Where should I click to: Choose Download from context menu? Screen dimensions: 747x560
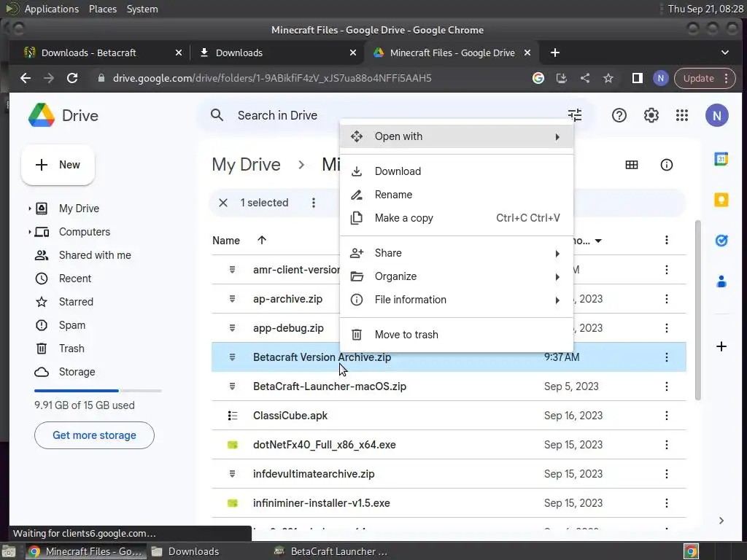(x=457, y=171)
